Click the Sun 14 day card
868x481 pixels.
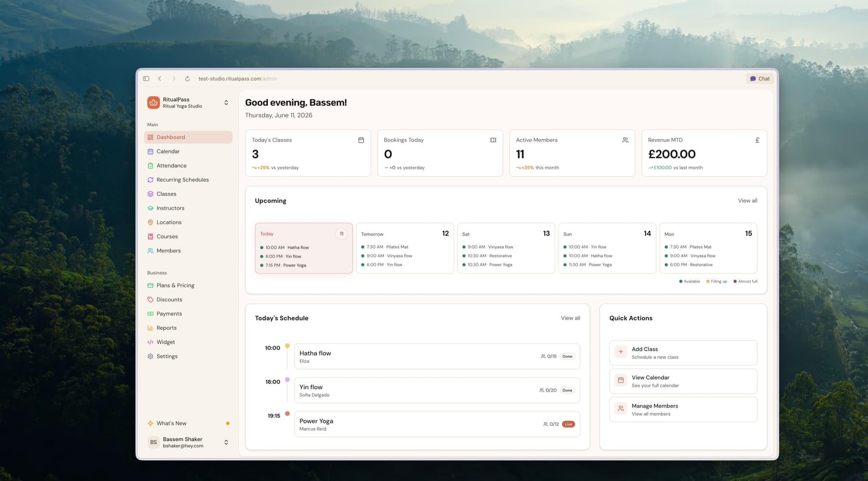607,248
